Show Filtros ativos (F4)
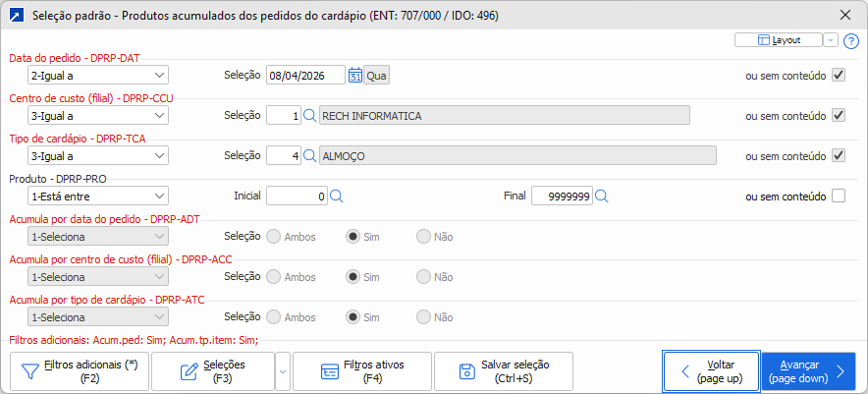 coord(362,371)
